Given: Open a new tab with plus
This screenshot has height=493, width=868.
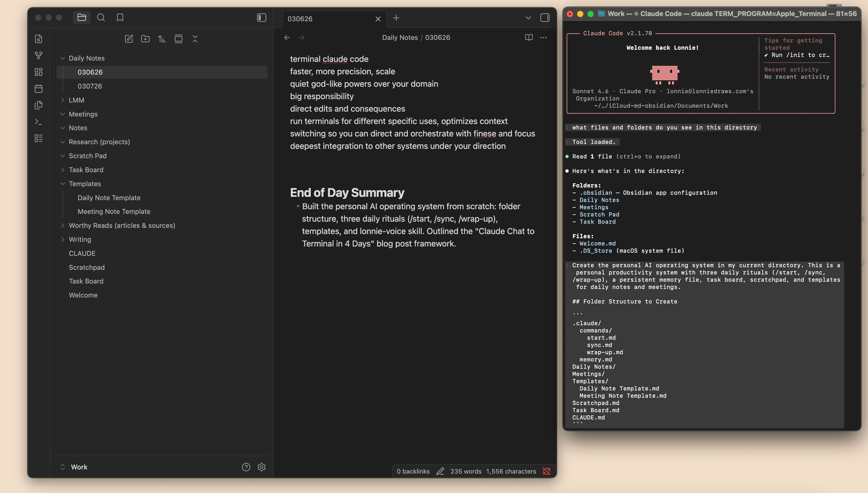Looking at the screenshot, I should 396,18.
